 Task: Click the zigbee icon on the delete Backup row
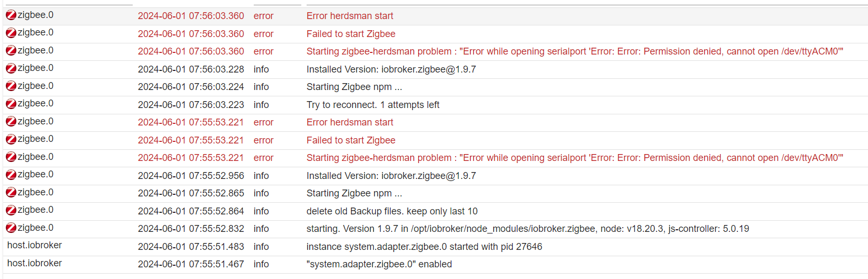[x=11, y=210]
